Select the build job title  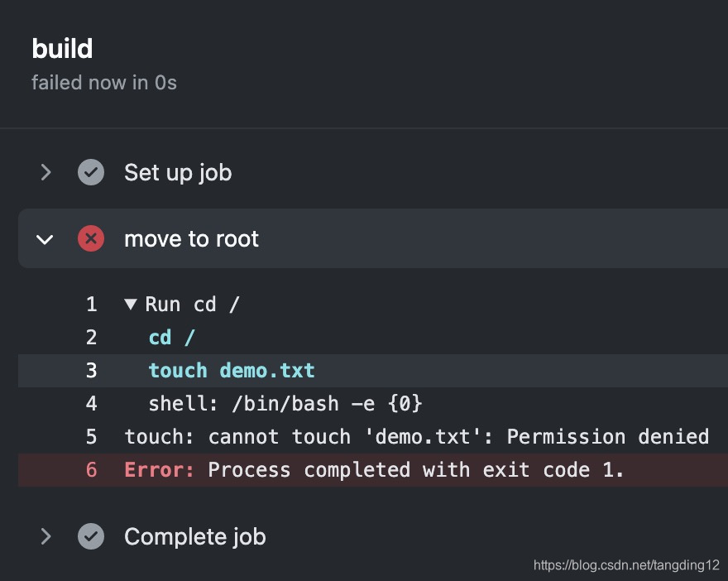pos(62,49)
